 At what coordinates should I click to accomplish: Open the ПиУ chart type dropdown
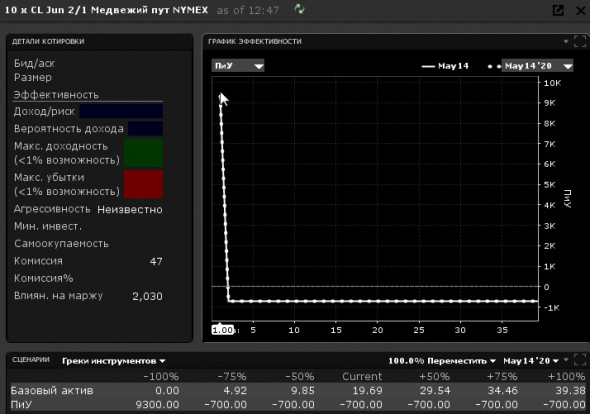click(238, 66)
